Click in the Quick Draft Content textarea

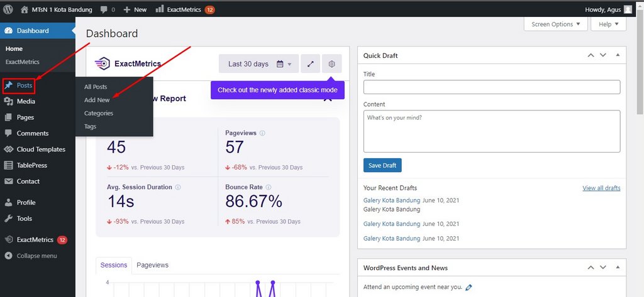click(x=492, y=131)
